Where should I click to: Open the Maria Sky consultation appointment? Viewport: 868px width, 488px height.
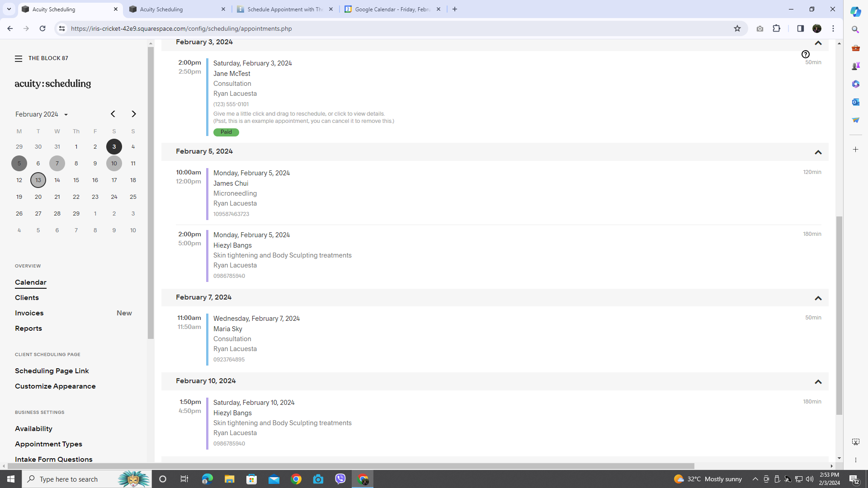(228, 329)
